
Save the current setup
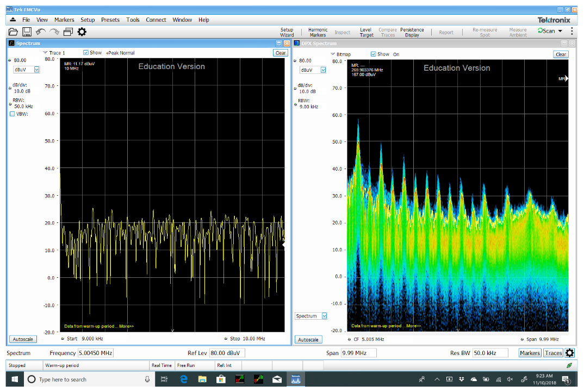point(26,31)
